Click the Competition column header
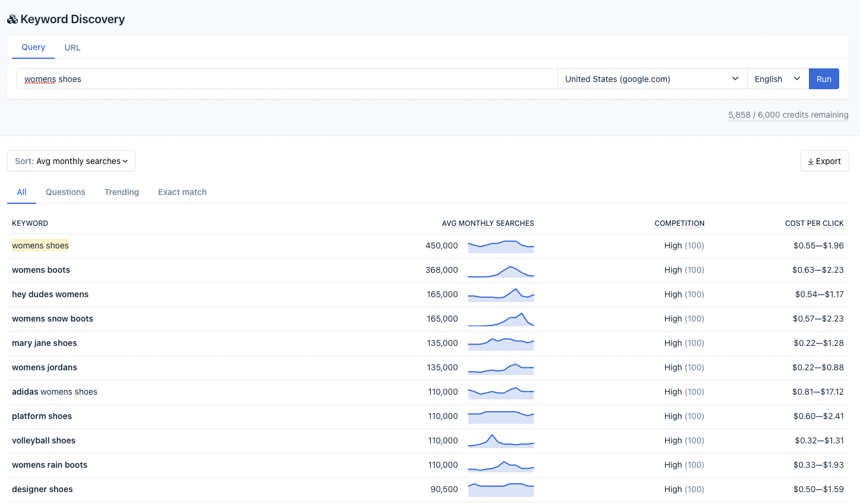The width and height of the screenshot is (860, 504). (679, 223)
